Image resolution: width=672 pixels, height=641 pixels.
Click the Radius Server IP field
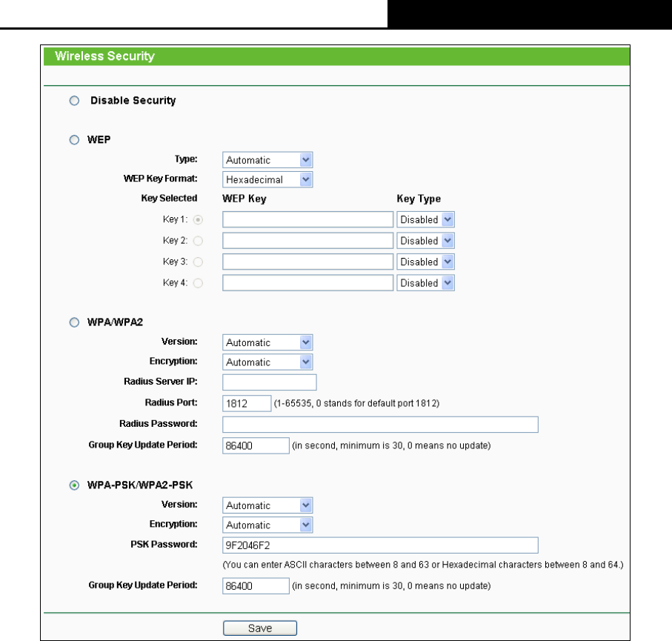pyautogui.click(x=269, y=382)
